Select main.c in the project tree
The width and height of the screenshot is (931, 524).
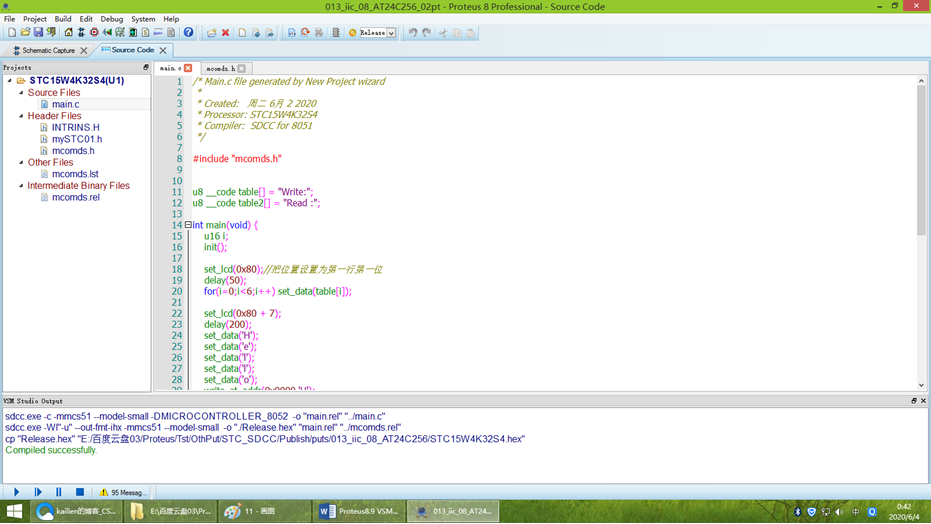tap(65, 104)
